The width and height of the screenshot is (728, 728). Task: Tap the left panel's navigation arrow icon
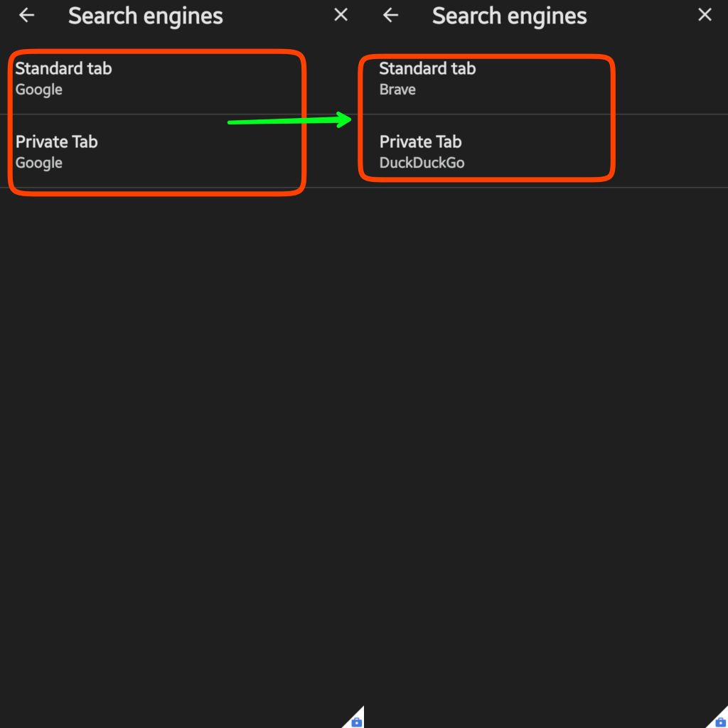coord(26,15)
